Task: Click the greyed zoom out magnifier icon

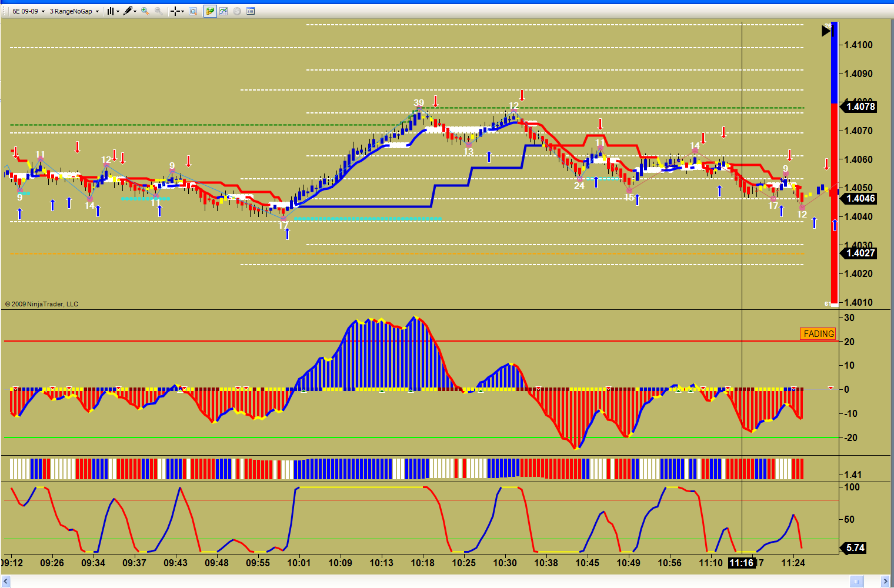Action: 159,11
